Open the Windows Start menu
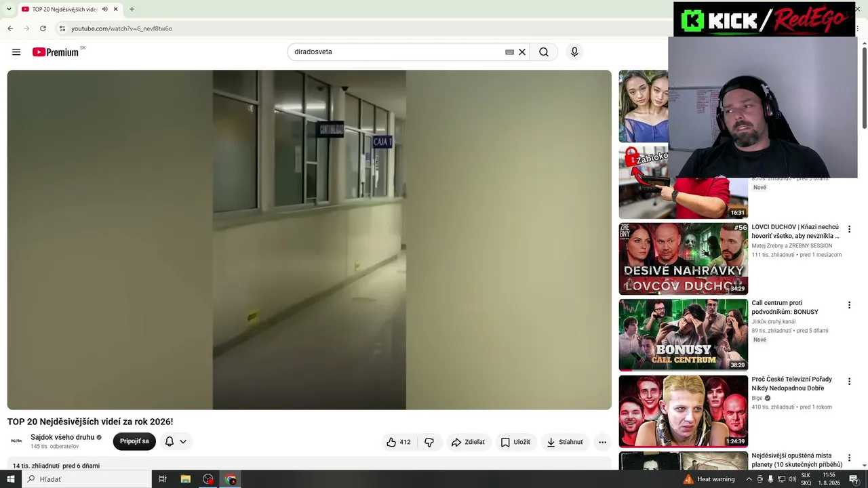The height and width of the screenshot is (488, 868). pyautogui.click(x=11, y=479)
